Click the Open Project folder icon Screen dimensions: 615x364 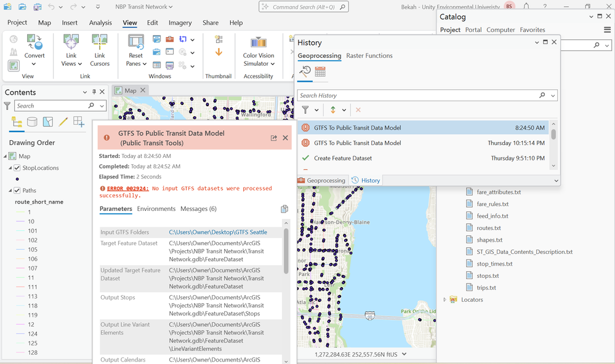(x=22, y=7)
